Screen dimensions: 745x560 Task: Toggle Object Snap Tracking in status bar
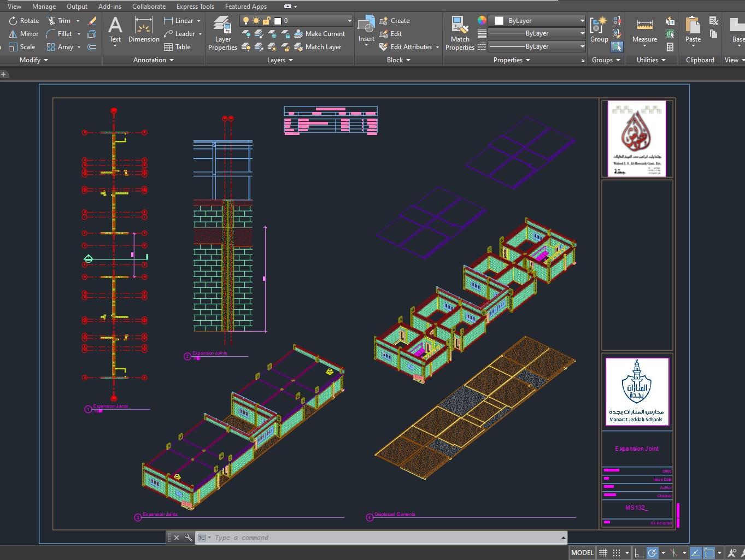[695, 553]
